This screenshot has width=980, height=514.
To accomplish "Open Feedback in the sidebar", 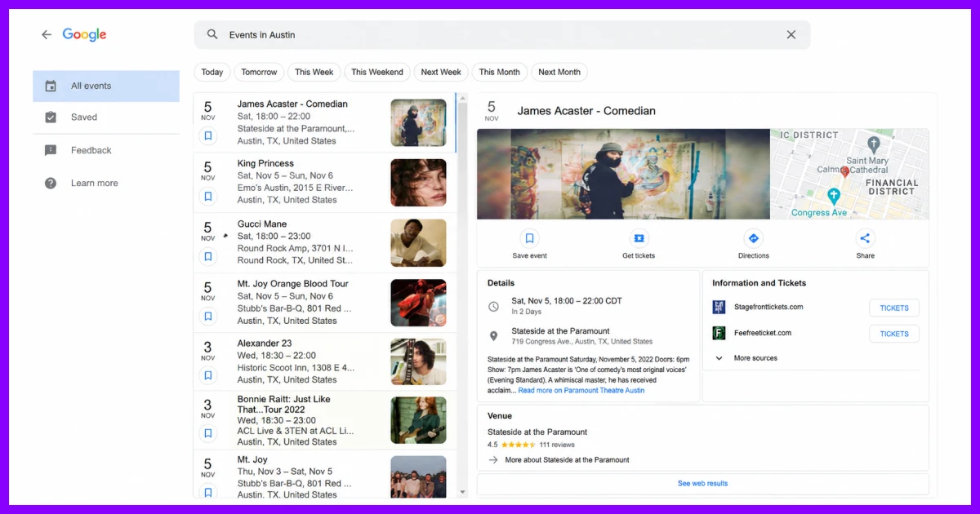I will (106, 150).
